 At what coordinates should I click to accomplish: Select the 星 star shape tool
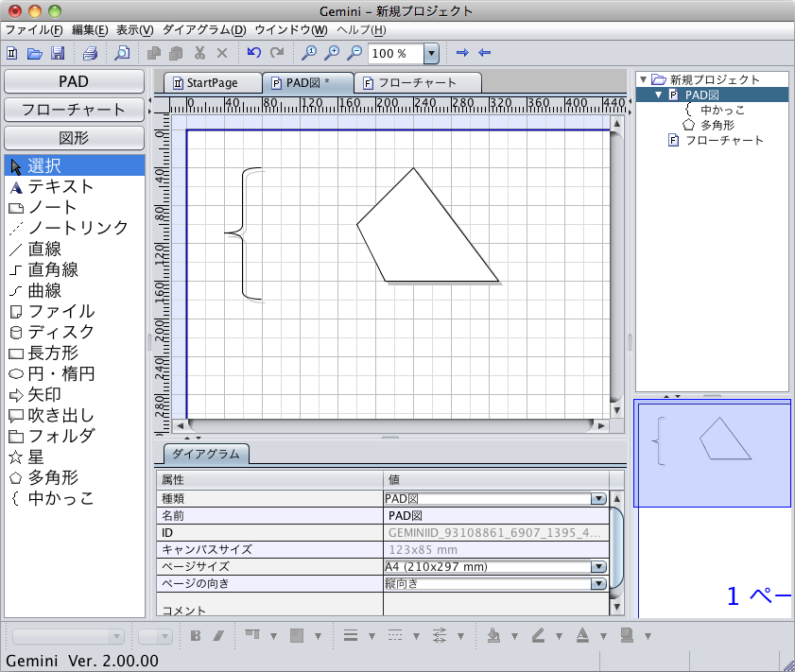[x=75, y=457]
